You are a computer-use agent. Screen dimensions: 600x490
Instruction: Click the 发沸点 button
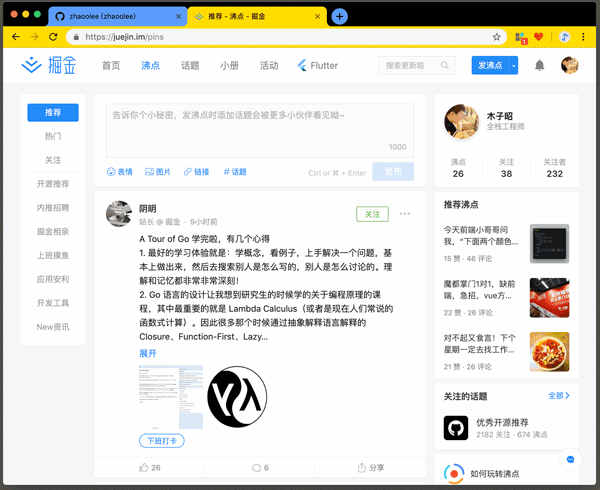tap(490, 65)
